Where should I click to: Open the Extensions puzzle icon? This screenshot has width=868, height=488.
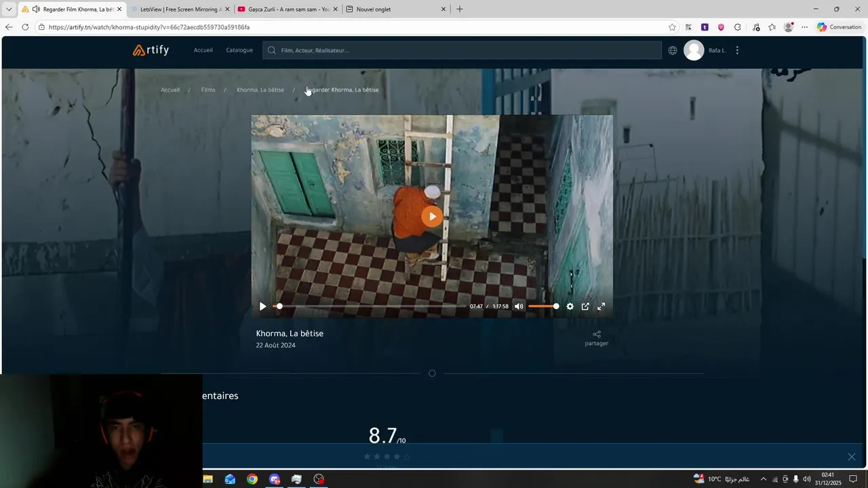[738, 27]
